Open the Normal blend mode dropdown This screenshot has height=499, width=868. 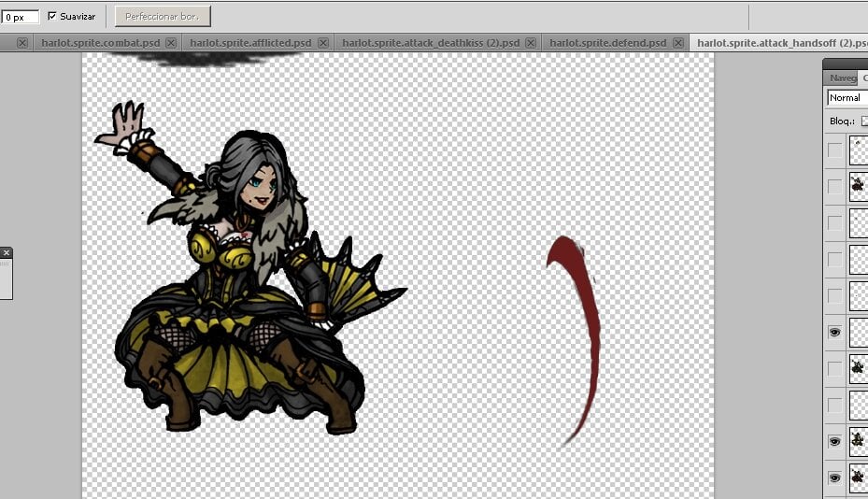coord(847,97)
